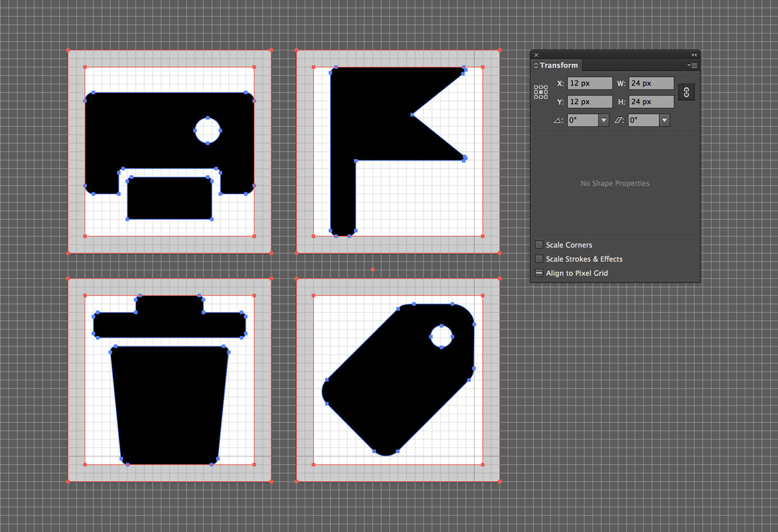Viewport: 778px width, 532px height.
Task: Click the reference point locator icon
Action: click(x=541, y=92)
